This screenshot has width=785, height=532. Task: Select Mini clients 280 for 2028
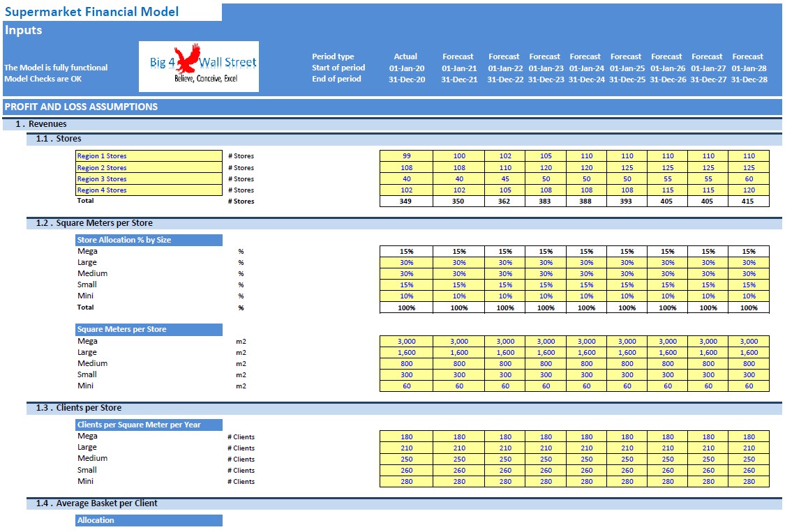(x=749, y=482)
